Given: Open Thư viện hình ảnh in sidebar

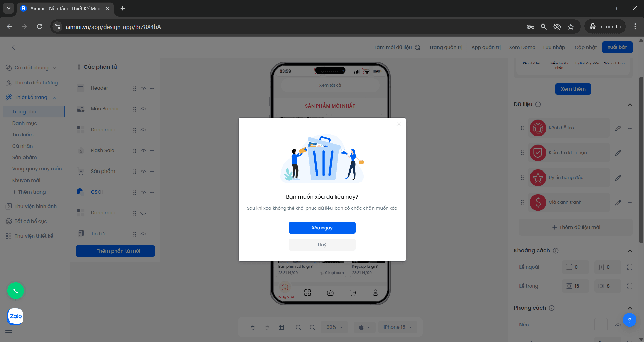Looking at the screenshot, I should pyautogui.click(x=36, y=206).
